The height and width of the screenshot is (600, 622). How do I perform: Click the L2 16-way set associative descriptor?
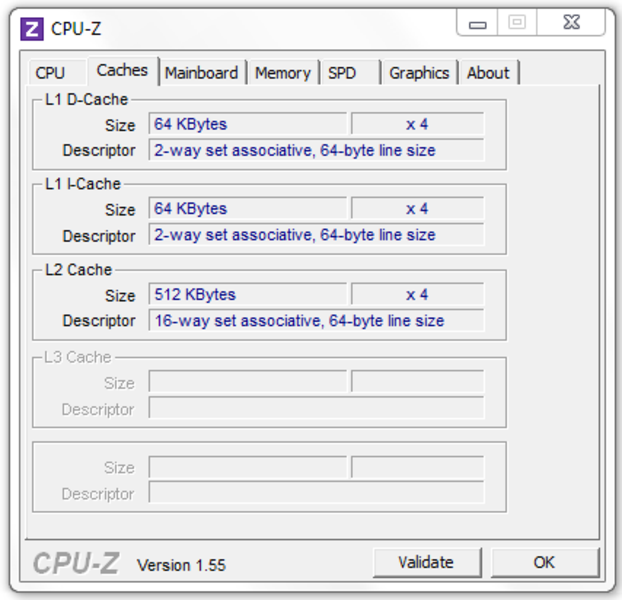coord(316,320)
